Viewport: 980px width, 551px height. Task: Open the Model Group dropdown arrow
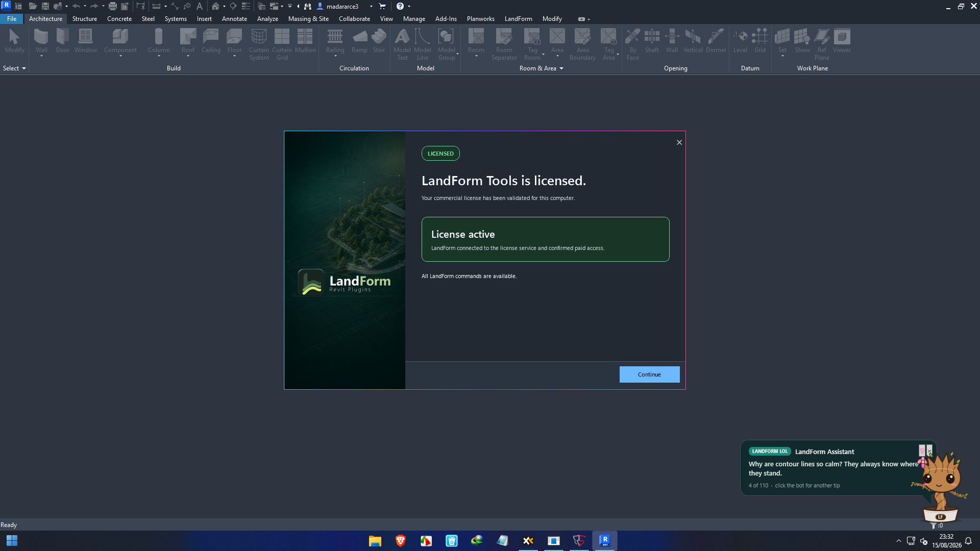[457, 54]
